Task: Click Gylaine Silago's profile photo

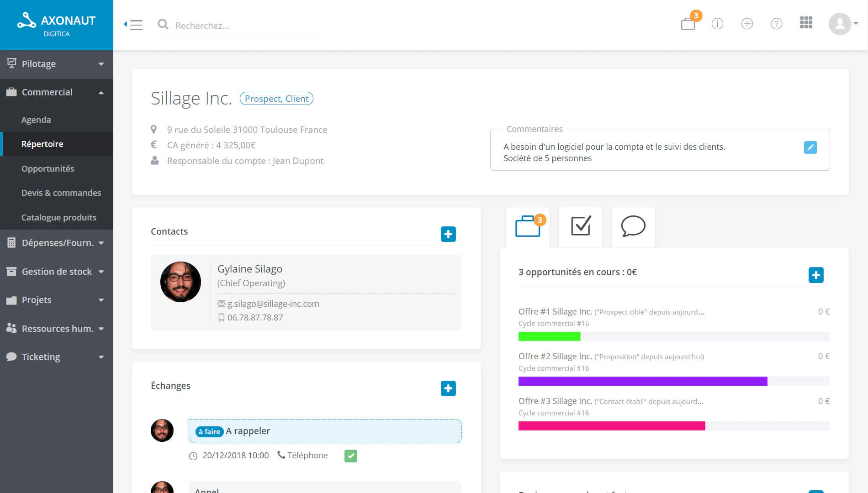Action: [x=180, y=282]
